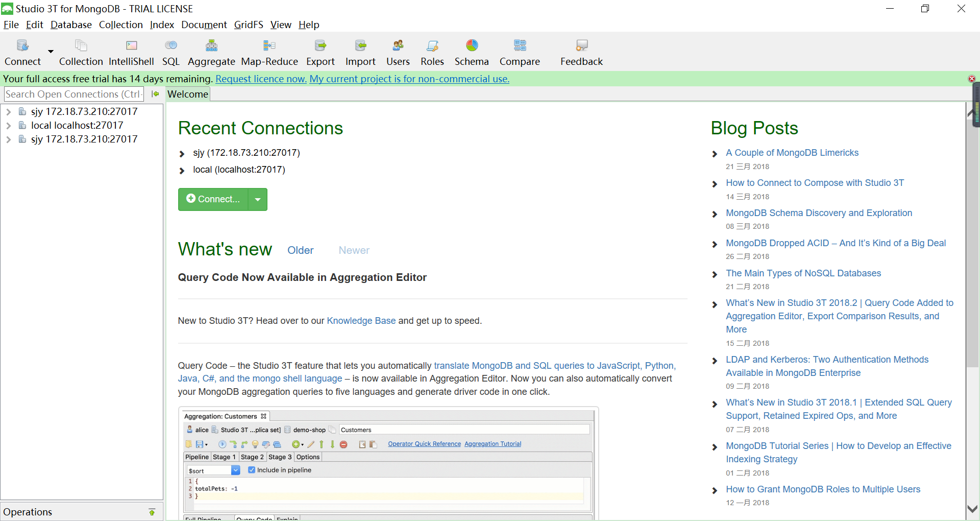Viewport: 980px width, 521px height.
Task: Click the Operations panel arrow icon
Action: pyautogui.click(x=152, y=512)
